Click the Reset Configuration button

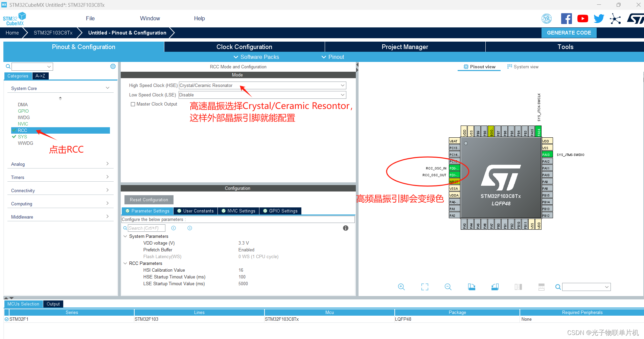tap(149, 200)
